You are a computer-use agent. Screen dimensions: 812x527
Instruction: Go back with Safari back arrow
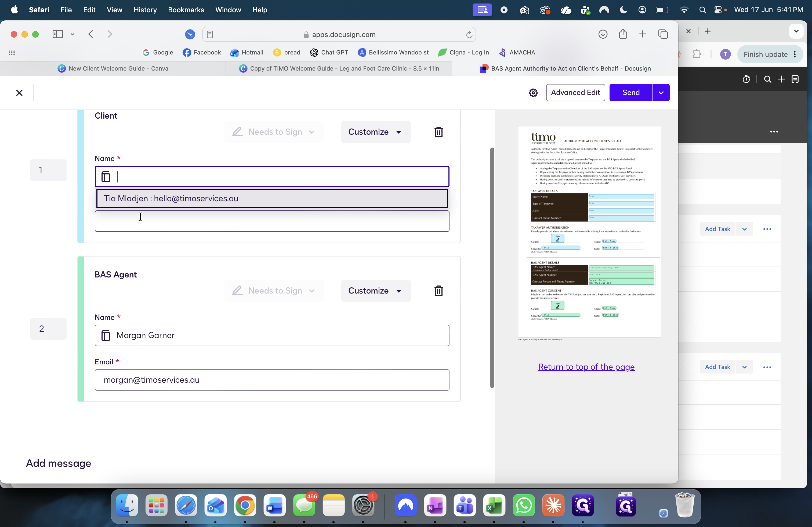(x=90, y=34)
